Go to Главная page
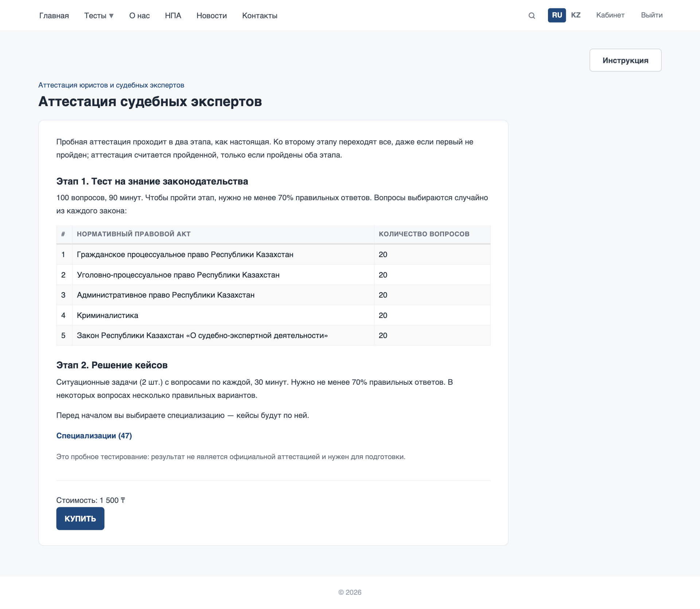 [54, 16]
